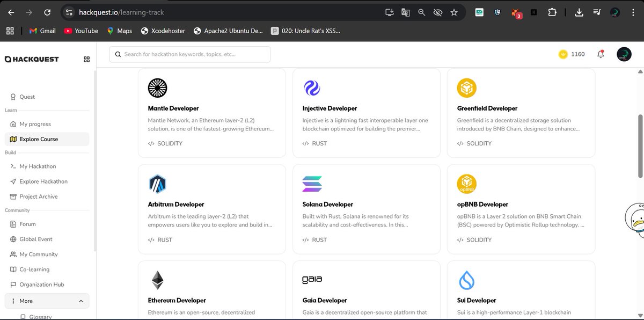
Task: Click the browser zoom magnifier icon
Action: point(422,12)
